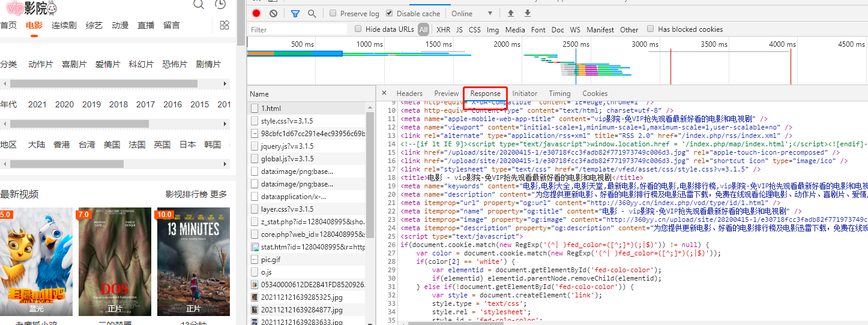The image size is (868, 325).
Task: Select style.css?v=3.1.5 request
Action: 307,121
